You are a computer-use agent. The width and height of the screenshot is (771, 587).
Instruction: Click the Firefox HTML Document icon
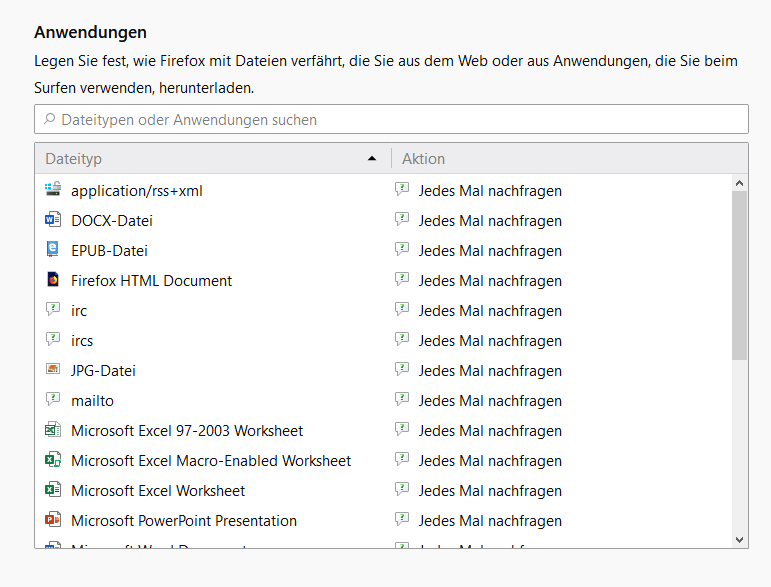coord(53,280)
